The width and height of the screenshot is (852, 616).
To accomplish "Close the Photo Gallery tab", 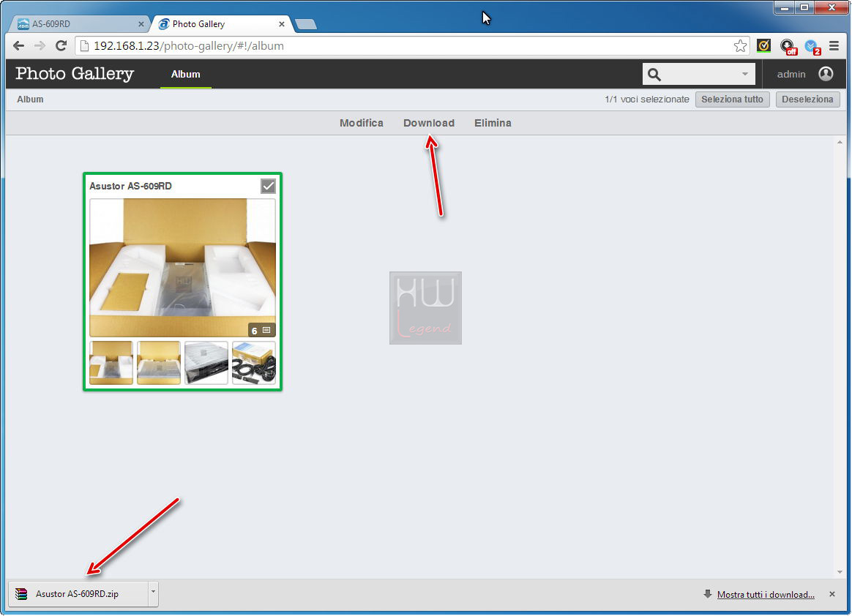I will pos(282,24).
